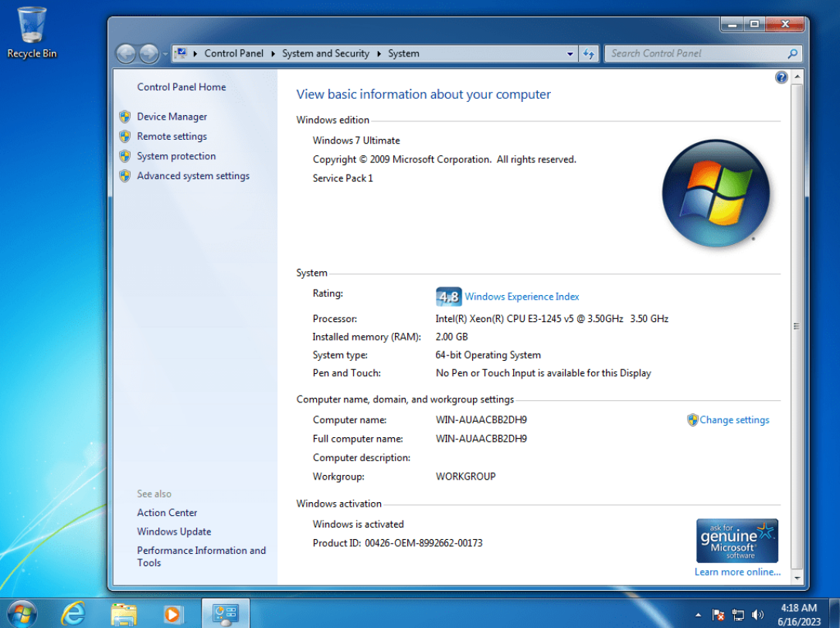
Task: Click the 2.00 GB memory value
Action: pyautogui.click(x=451, y=337)
